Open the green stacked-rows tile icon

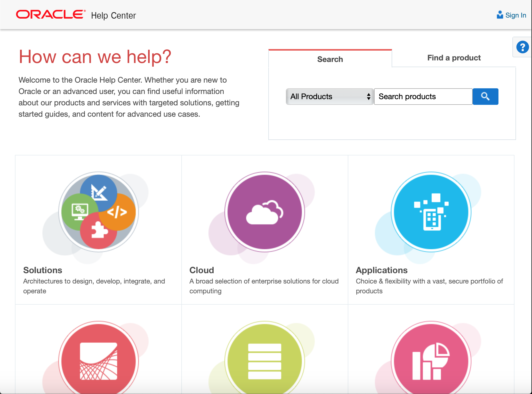pos(265,358)
